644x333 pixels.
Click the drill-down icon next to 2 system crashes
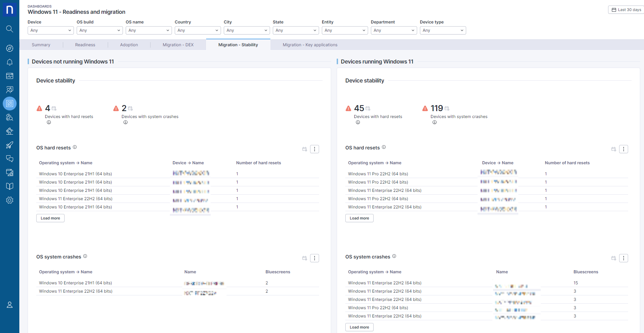[130, 108]
